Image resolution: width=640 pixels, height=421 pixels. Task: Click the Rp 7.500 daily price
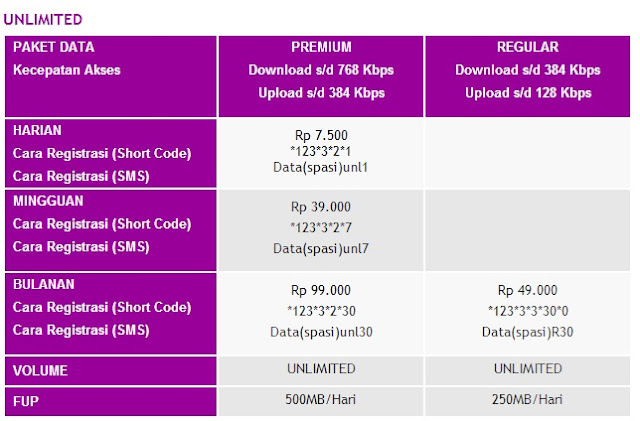[x=321, y=135]
